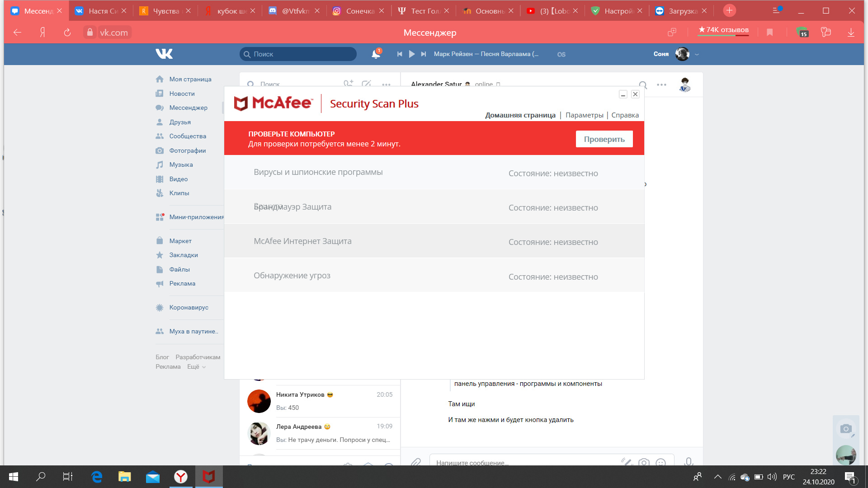The height and width of the screenshot is (488, 868).
Task: Open Windows Start menu
Action: (x=13, y=477)
